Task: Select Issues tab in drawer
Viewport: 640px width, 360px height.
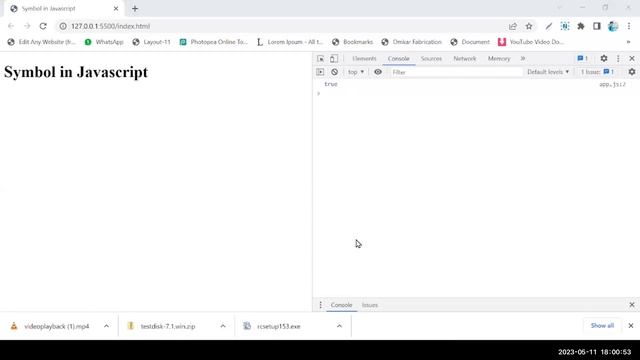Action: pyautogui.click(x=370, y=305)
